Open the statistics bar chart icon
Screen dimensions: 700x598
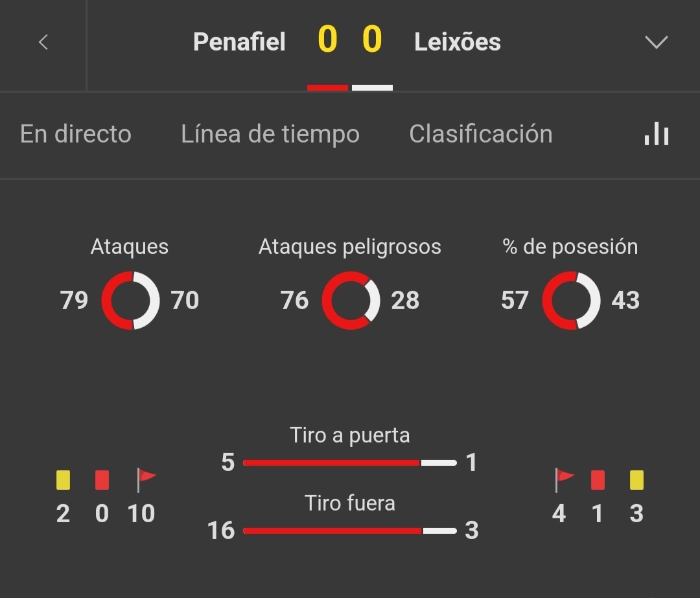click(656, 133)
